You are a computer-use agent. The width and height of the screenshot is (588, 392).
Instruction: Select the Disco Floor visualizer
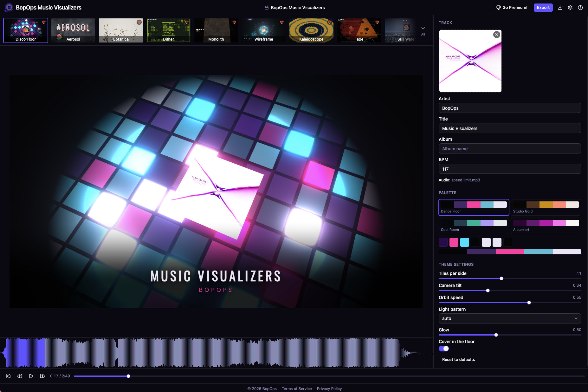(26, 30)
